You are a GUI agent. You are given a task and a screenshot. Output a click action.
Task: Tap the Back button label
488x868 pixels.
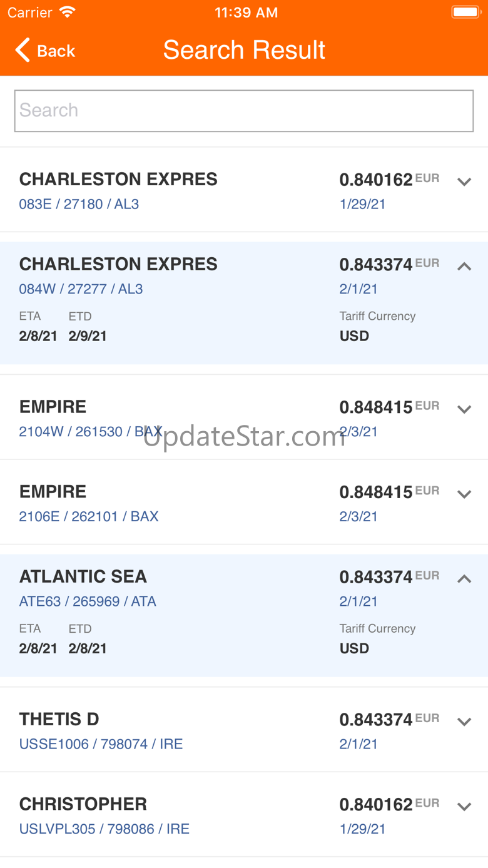56,51
